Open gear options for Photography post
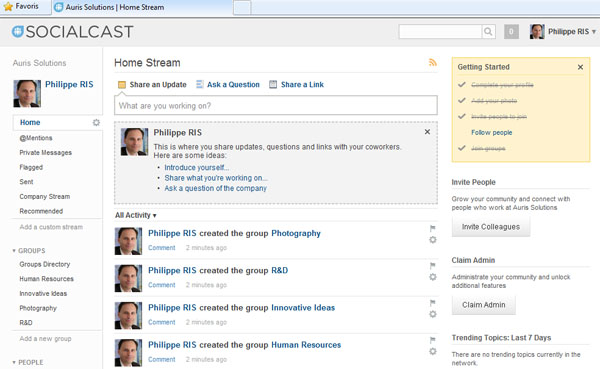 [432, 240]
